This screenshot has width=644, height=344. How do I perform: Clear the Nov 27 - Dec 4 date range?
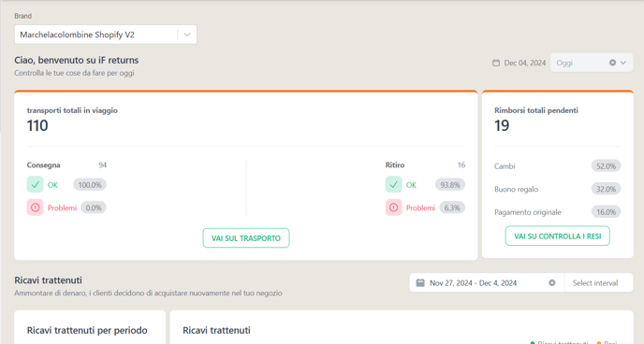[552, 283]
